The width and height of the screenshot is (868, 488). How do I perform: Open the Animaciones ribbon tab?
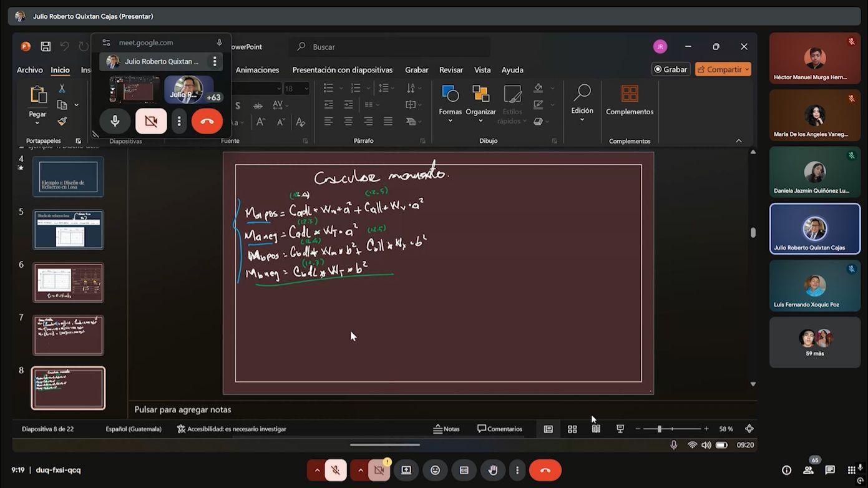click(x=257, y=70)
